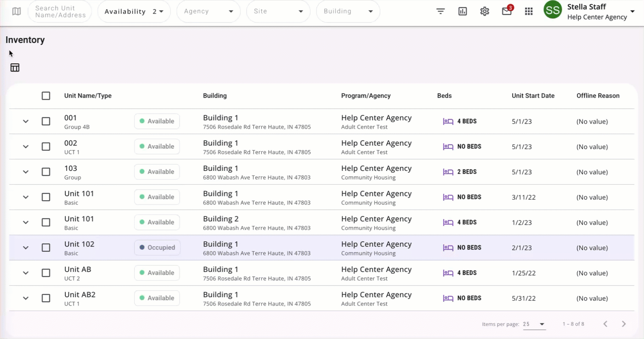The image size is (644, 339).
Task: Check the box for unit 103
Action: (x=46, y=172)
